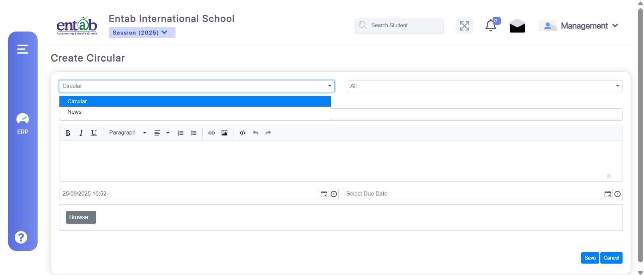Open the messages envelope icon
644x275 pixels.
(x=517, y=26)
